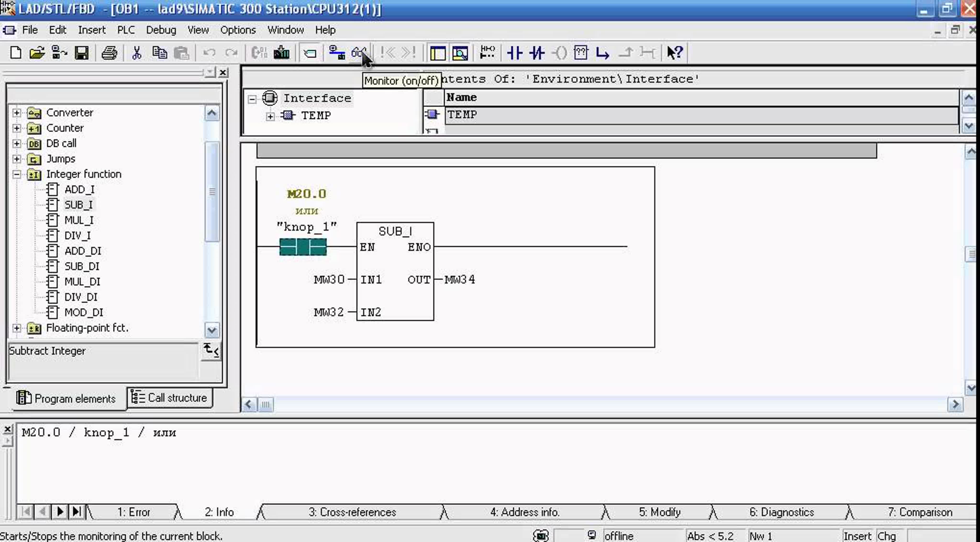Image resolution: width=980 pixels, height=542 pixels.
Task: Expand the Jumps folder
Action: click(16, 159)
